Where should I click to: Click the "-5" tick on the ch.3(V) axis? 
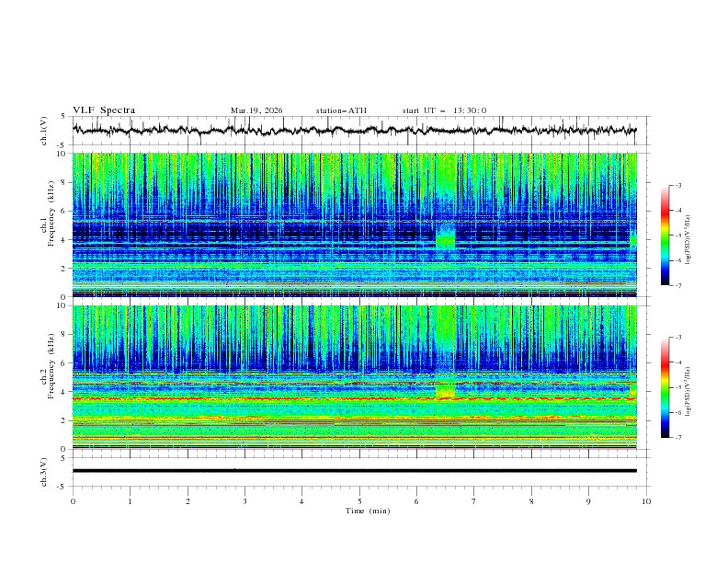tap(63, 487)
